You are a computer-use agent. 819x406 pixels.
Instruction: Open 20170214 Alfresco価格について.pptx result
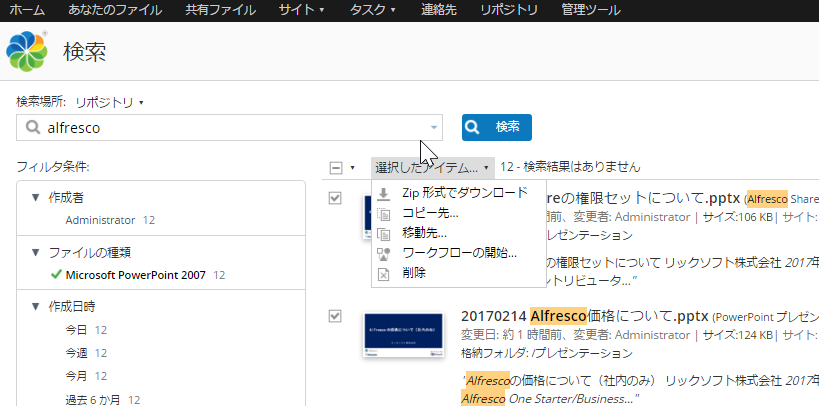pyautogui.click(x=584, y=316)
